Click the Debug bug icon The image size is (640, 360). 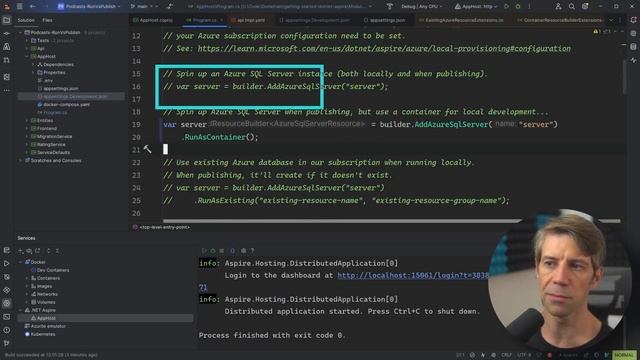point(518,7)
